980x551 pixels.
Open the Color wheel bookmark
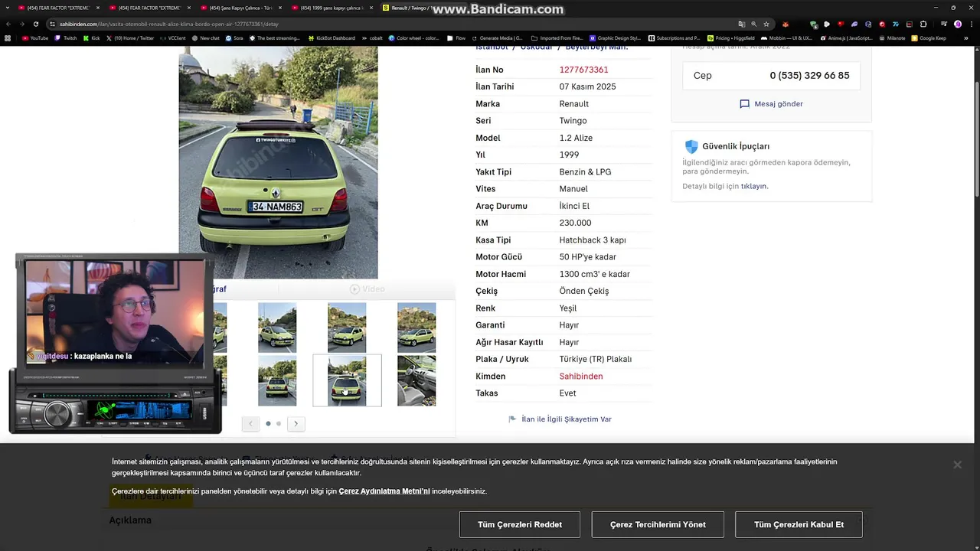[413, 37]
